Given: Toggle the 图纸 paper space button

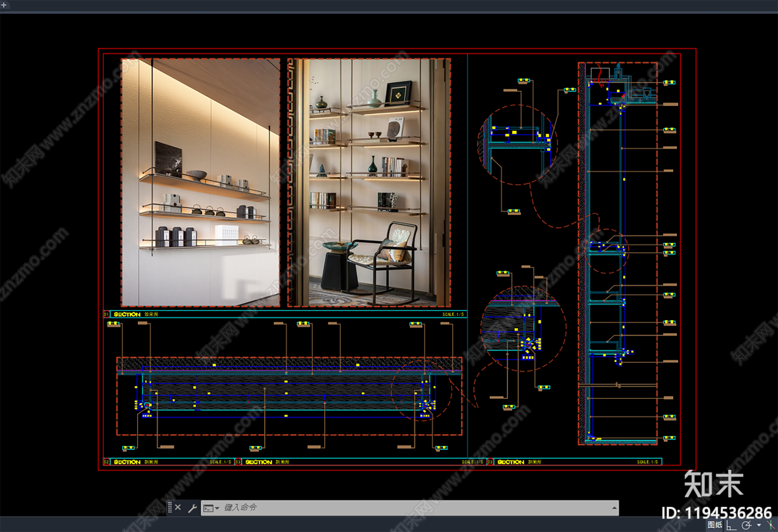Looking at the screenshot, I should coord(715,525).
